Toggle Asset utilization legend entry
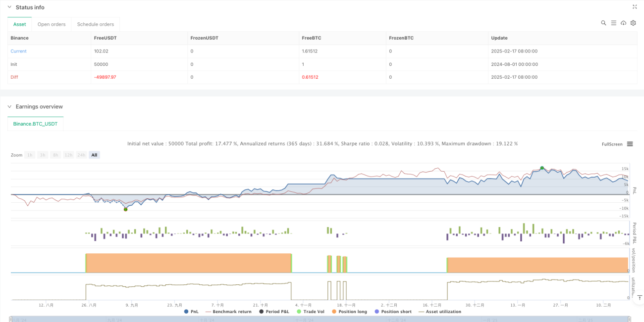The height and width of the screenshot is (322, 644). coord(440,312)
